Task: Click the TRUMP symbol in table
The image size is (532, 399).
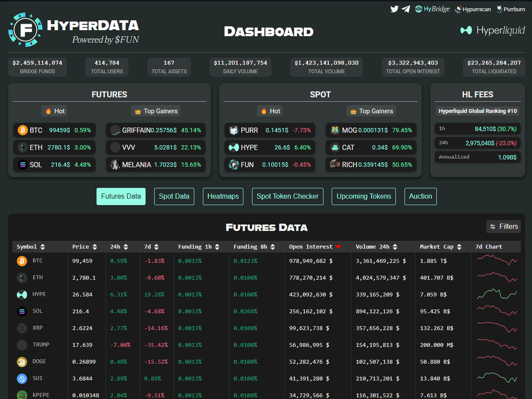Action: (41, 344)
